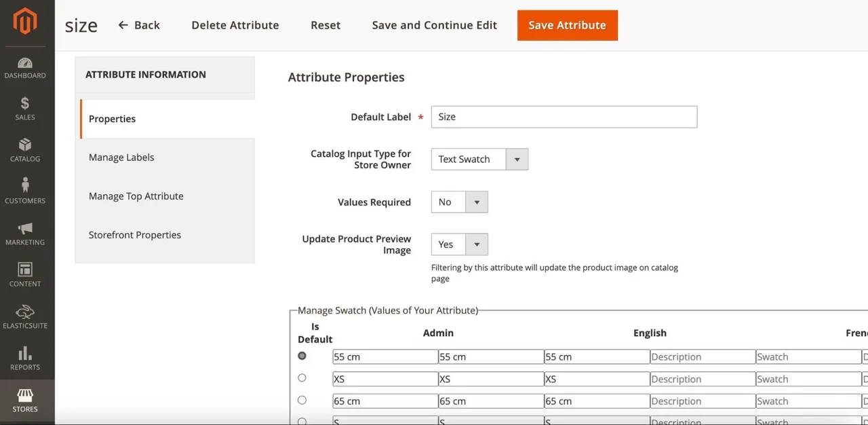Image resolution: width=868 pixels, height=425 pixels.
Task: Open the Marketing megaphone icon
Action: click(25, 228)
